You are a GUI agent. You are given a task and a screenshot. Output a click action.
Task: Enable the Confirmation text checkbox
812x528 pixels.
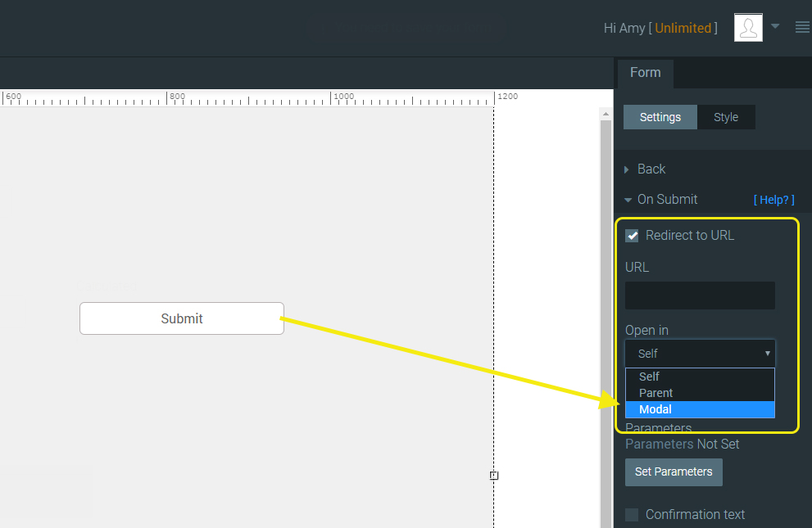coord(632,515)
